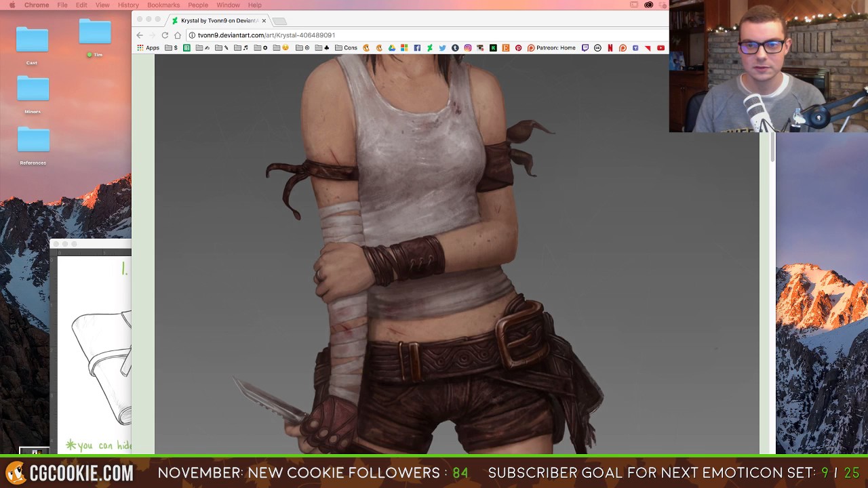Click the Chrome home button
Viewport: 868px width, 488px height.
[178, 35]
